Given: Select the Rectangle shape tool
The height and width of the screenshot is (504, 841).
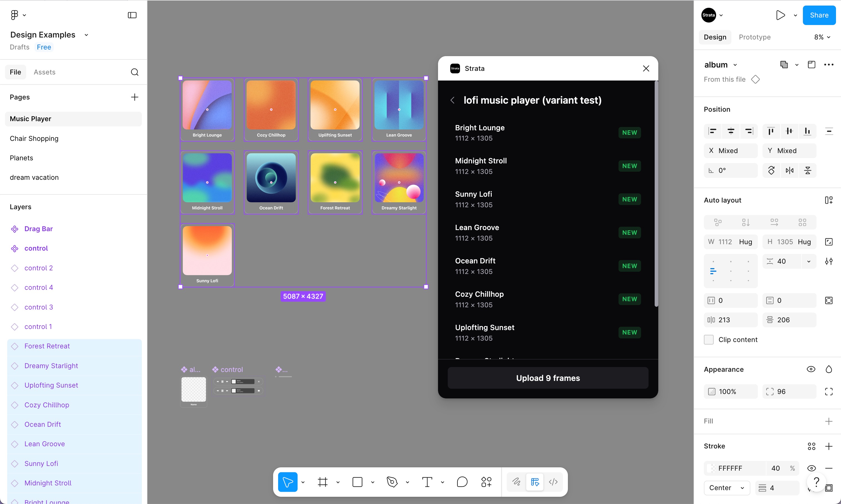Looking at the screenshot, I should tap(358, 482).
